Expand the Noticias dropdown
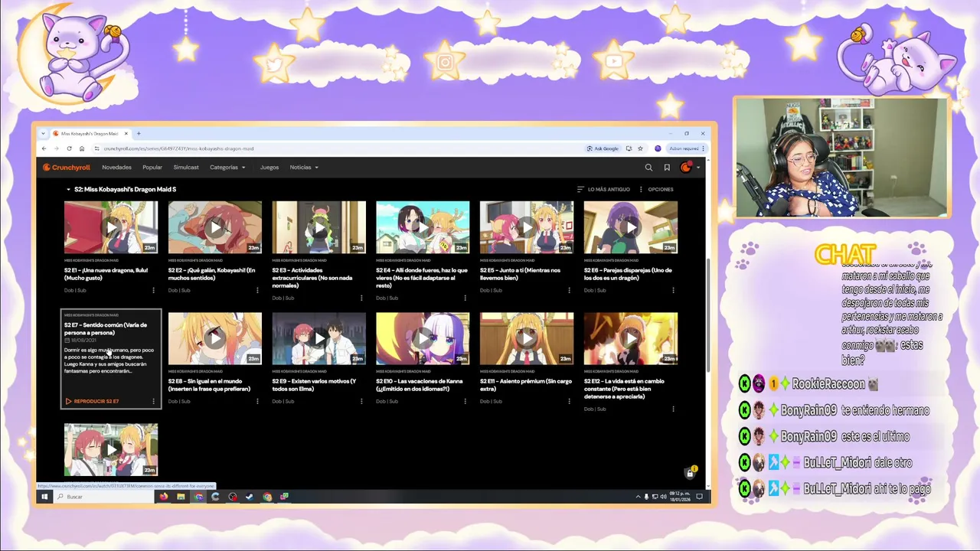980x551 pixels. pos(304,167)
